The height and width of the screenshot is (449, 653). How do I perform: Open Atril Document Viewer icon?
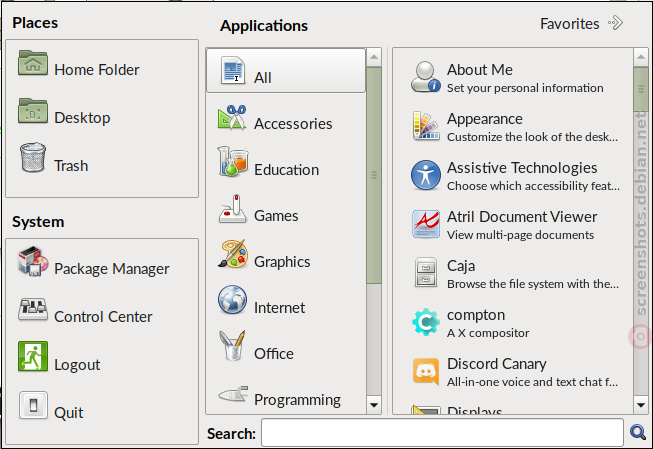[x=426, y=224]
